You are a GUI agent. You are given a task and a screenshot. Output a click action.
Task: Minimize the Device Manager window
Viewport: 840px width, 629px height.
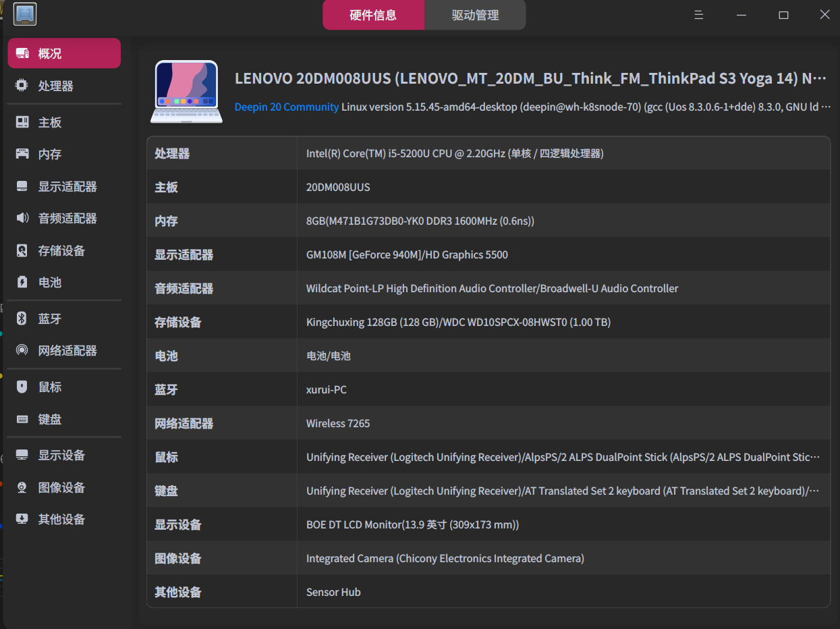click(741, 15)
